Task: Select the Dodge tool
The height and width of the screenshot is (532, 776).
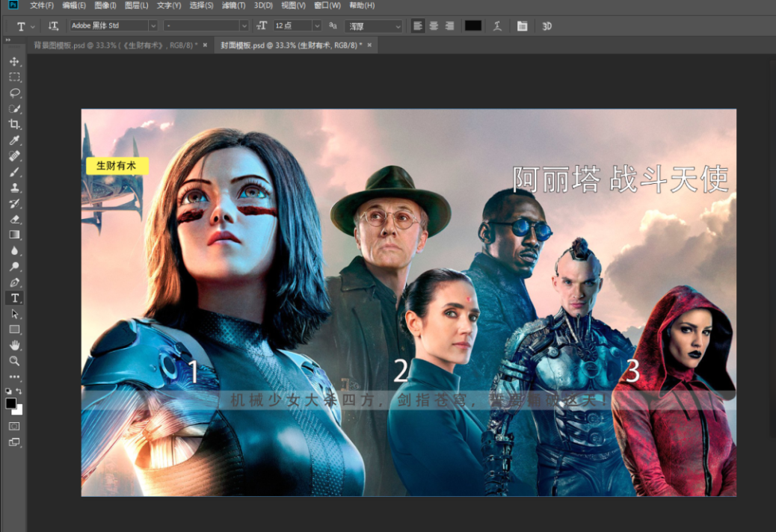Action: (14, 267)
